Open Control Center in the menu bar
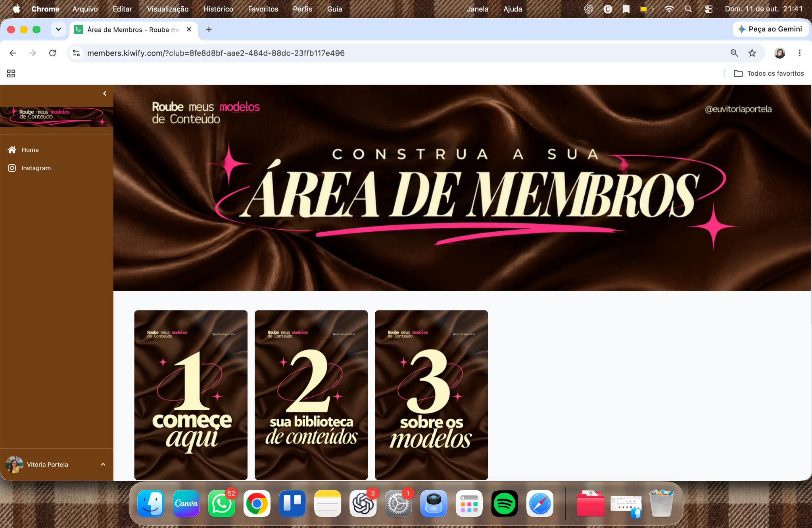This screenshot has height=528, width=812. pos(708,9)
